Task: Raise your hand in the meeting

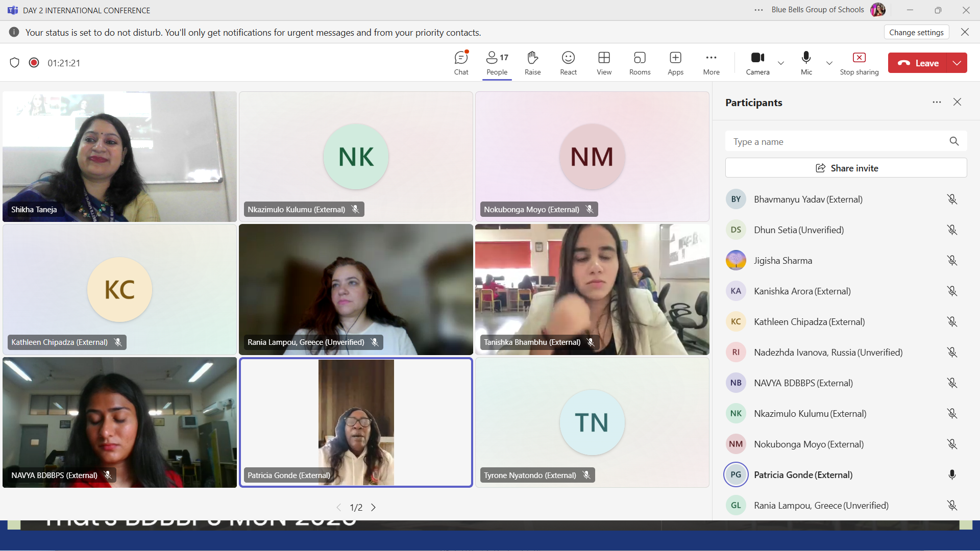Action: (532, 63)
